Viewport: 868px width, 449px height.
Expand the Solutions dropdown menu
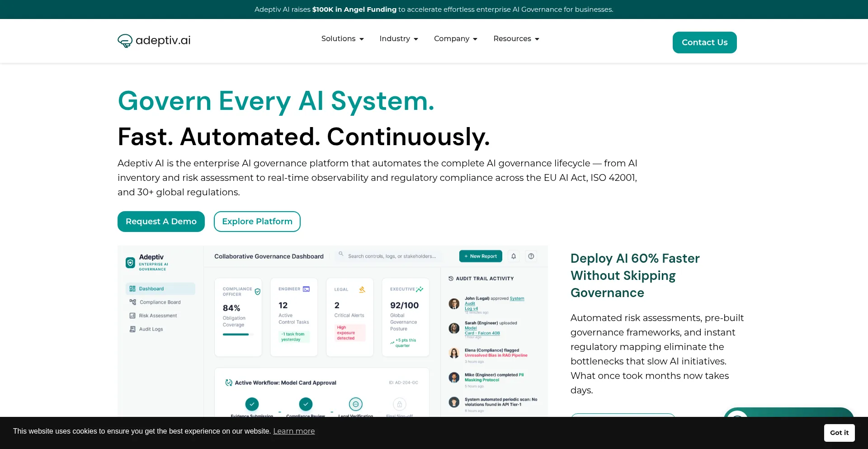click(x=342, y=39)
